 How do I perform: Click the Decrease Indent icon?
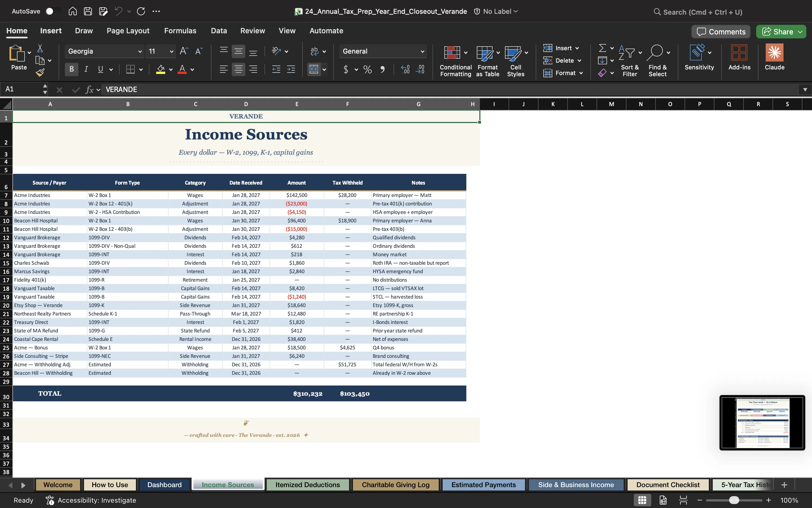coord(276,69)
